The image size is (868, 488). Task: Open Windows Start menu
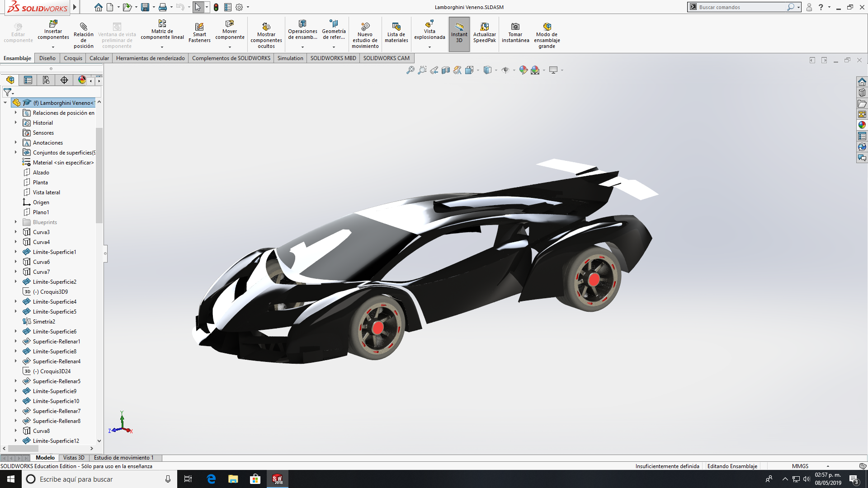(11, 479)
